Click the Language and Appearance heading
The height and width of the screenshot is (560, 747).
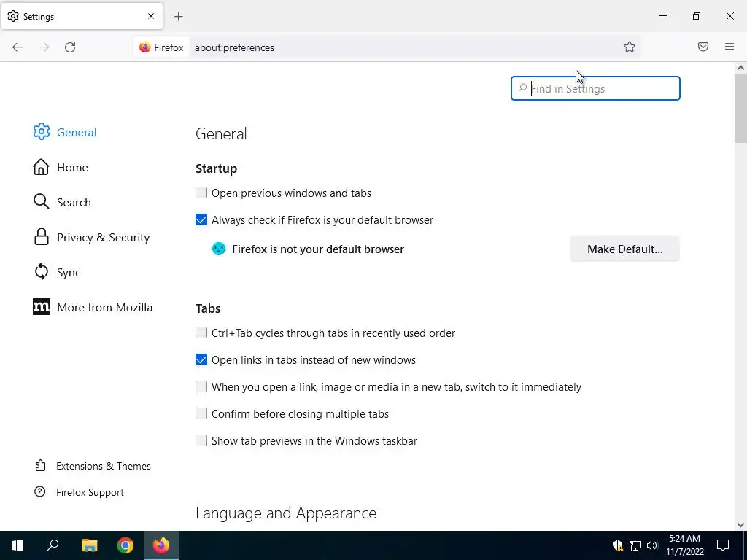pos(286,513)
